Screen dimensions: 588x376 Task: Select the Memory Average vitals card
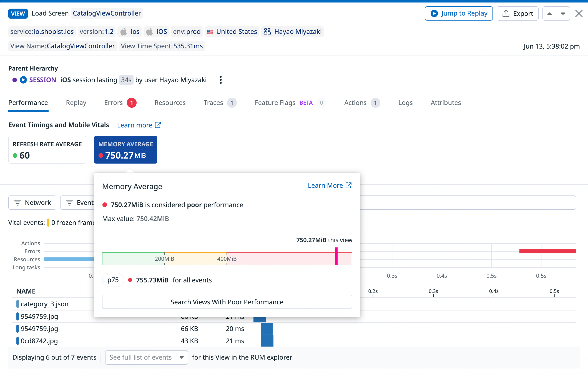pyautogui.click(x=125, y=150)
